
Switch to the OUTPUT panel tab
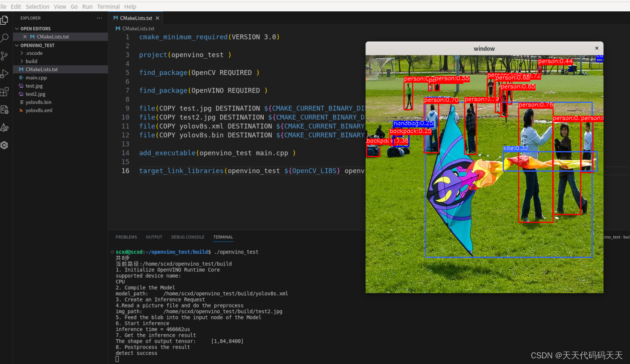(x=154, y=237)
